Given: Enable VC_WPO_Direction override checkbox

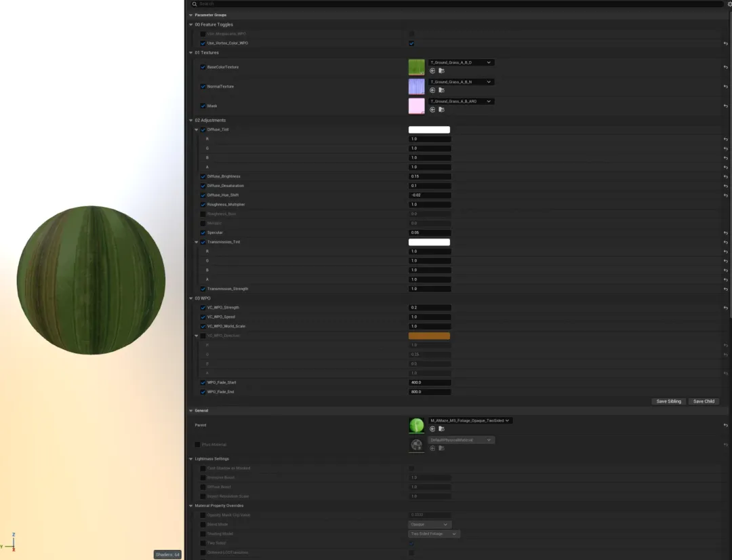Looking at the screenshot, I should click(x=203, y=336).
